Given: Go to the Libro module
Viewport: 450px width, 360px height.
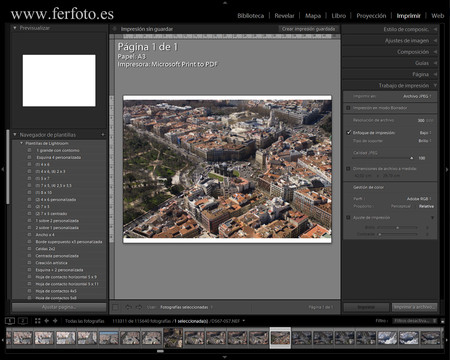Looking at the screenshot, I should 339,16.
